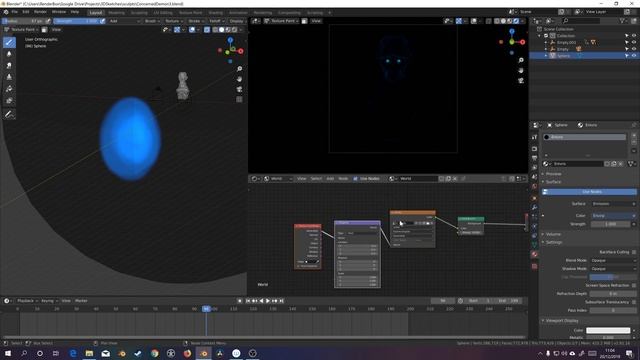Click the Blender logo menu icon
This screenshot has width=640, height=360.
[6, 12]
